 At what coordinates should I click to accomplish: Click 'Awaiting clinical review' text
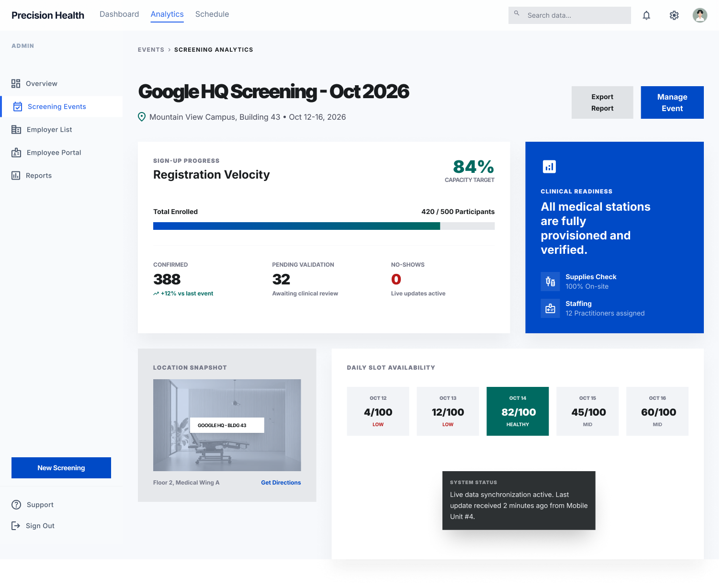coord(305,294)
